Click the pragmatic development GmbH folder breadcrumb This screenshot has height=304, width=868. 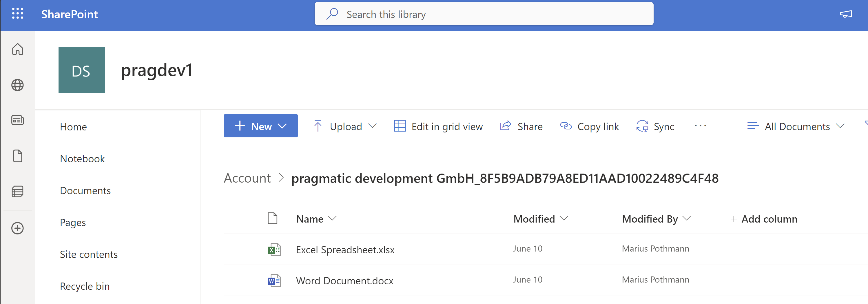pyautogui.click(x=505, y=178)
